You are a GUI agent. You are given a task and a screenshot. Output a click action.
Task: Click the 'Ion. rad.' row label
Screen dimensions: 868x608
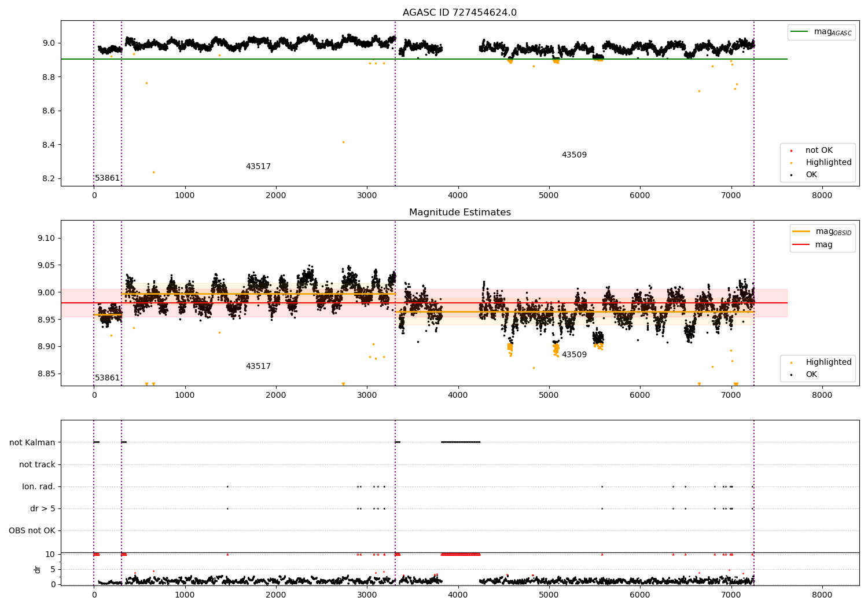tap(39, 486)
